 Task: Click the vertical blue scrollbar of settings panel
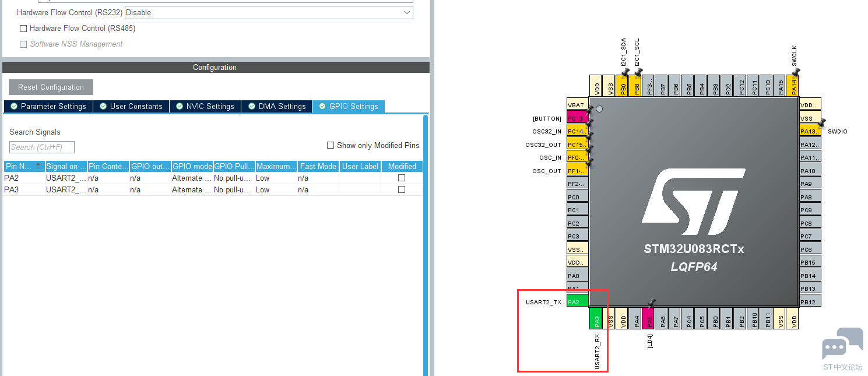[x=426, y=245]
